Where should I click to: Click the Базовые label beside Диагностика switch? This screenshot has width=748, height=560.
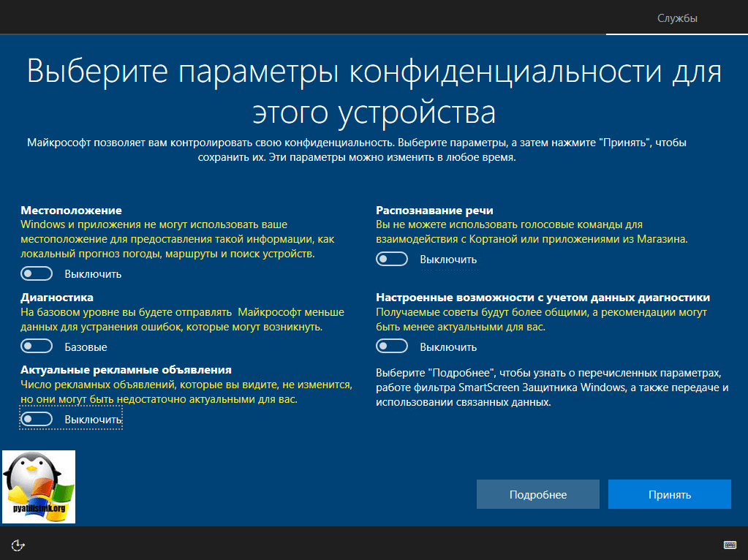pos(86,347)
